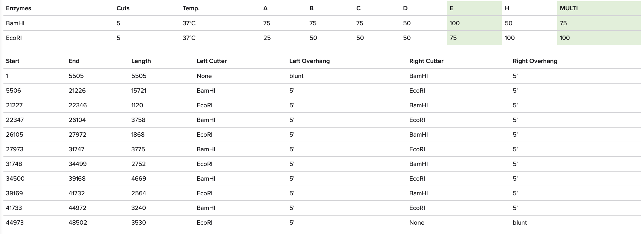Select the BamHI row in the enzymes table

click(x=15, y=23)
